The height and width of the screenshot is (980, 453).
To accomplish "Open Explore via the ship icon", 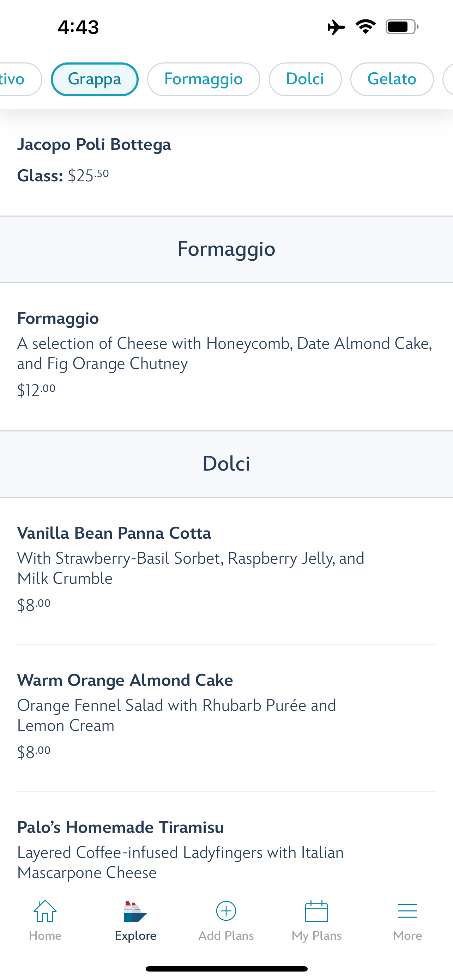I will click(x=135, y=912).
